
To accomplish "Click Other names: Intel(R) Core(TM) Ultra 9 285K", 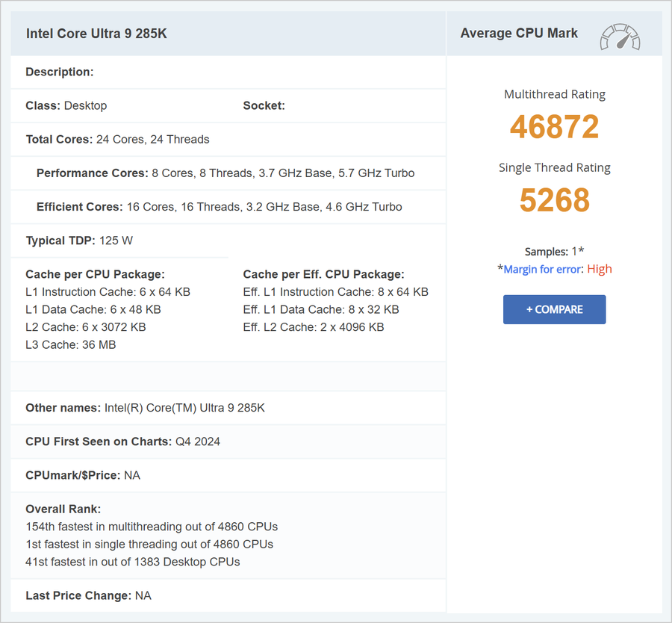I will click(146, 408).
